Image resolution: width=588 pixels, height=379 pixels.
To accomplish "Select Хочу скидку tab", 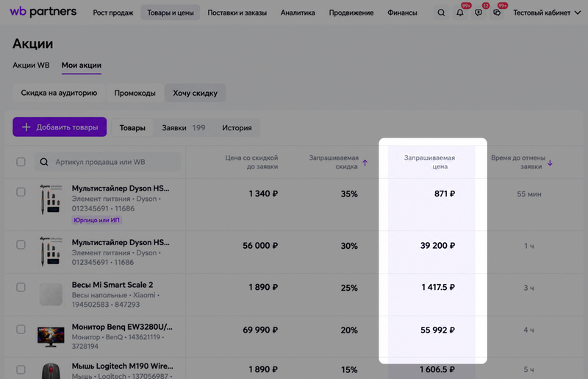I will 195,93.
